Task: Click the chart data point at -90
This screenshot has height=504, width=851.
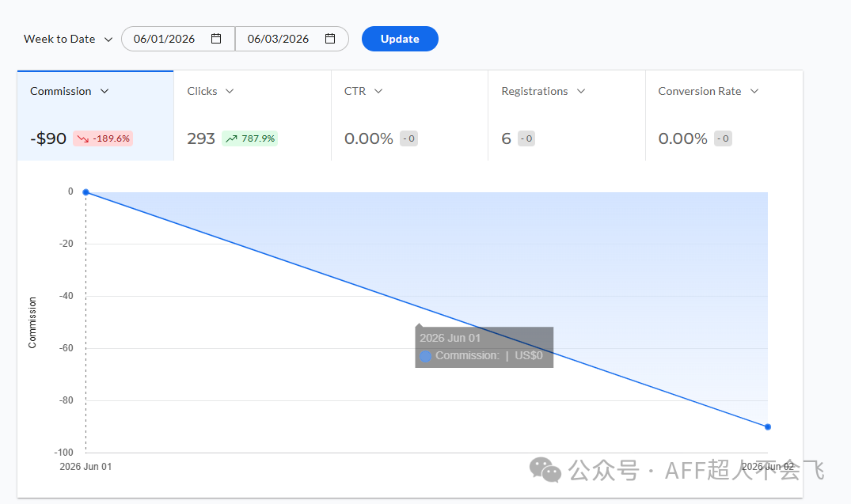Action: [x=767, y=427]
